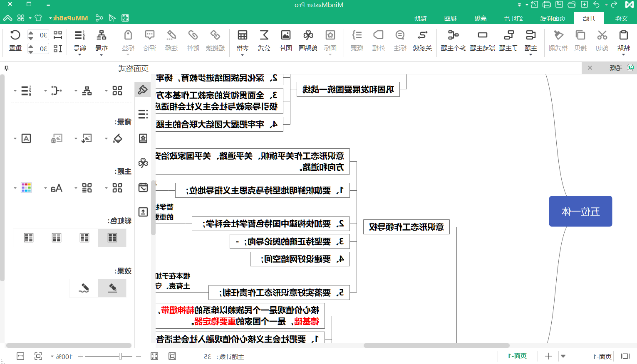
Task: Toggle the hand-drawn wavy pen effect
Action: point(84,288)
